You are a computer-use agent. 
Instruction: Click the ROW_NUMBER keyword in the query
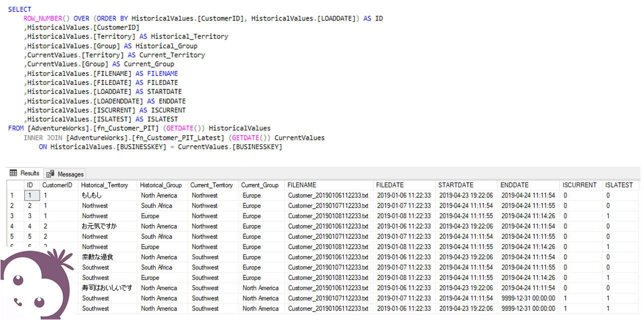click(43, 18)
